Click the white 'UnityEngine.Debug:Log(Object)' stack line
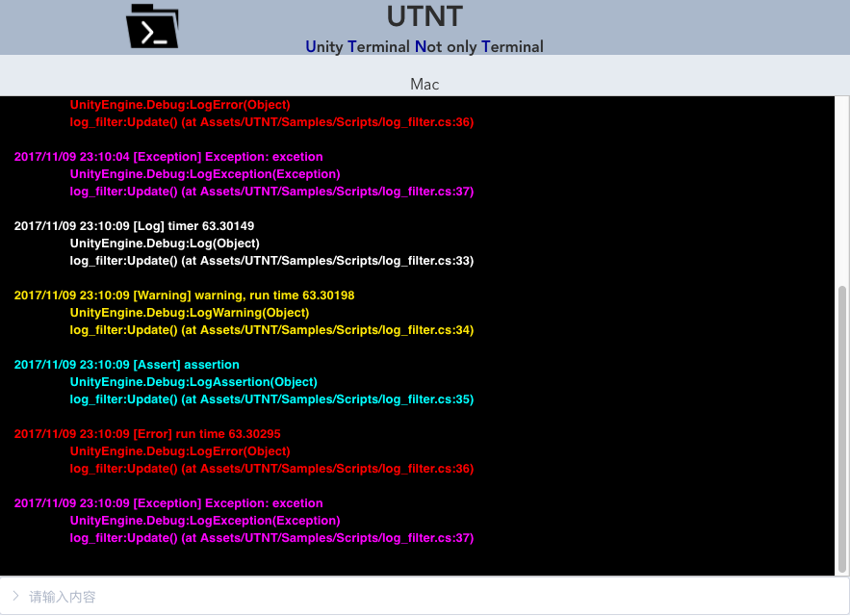 point(165,244)
